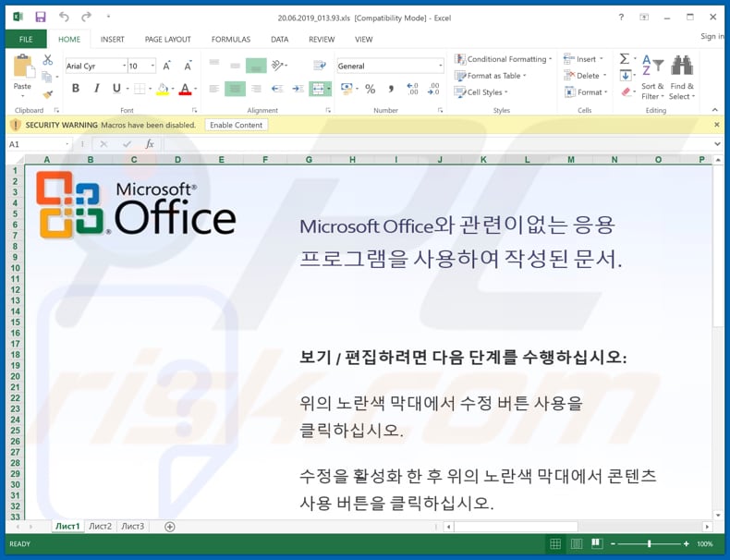Click the Copy icon in Clipboard

(46, 77)
